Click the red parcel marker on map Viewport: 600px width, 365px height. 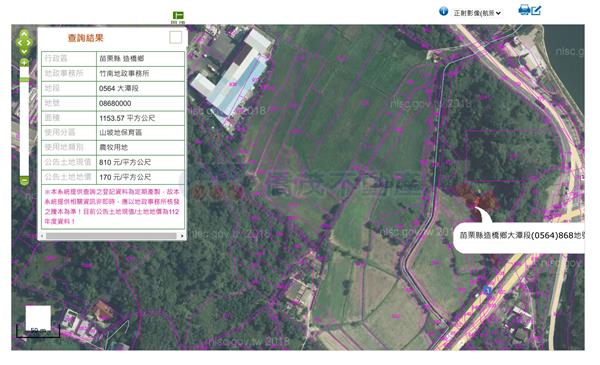pyautogui.click(x=477, y=202)
